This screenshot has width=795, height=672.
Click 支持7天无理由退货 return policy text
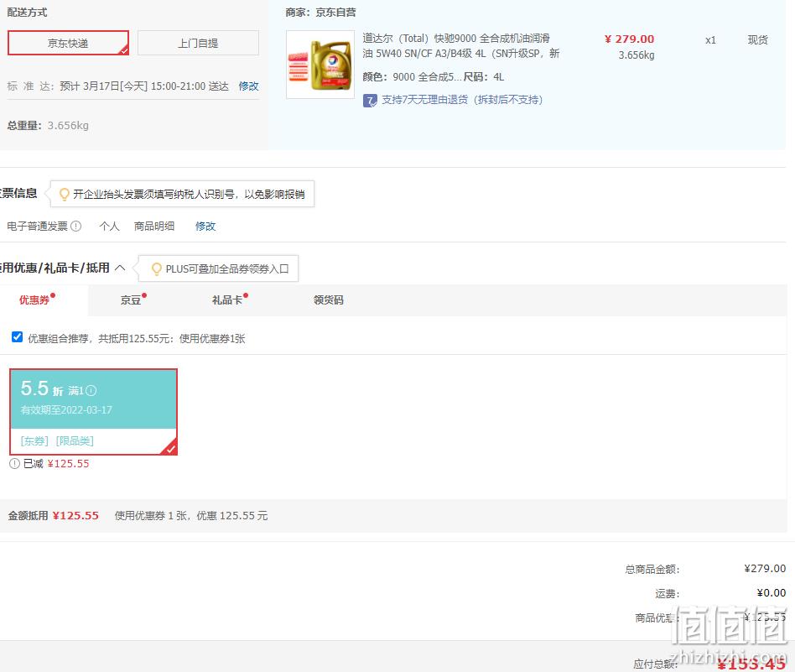(x=462, y=100)
